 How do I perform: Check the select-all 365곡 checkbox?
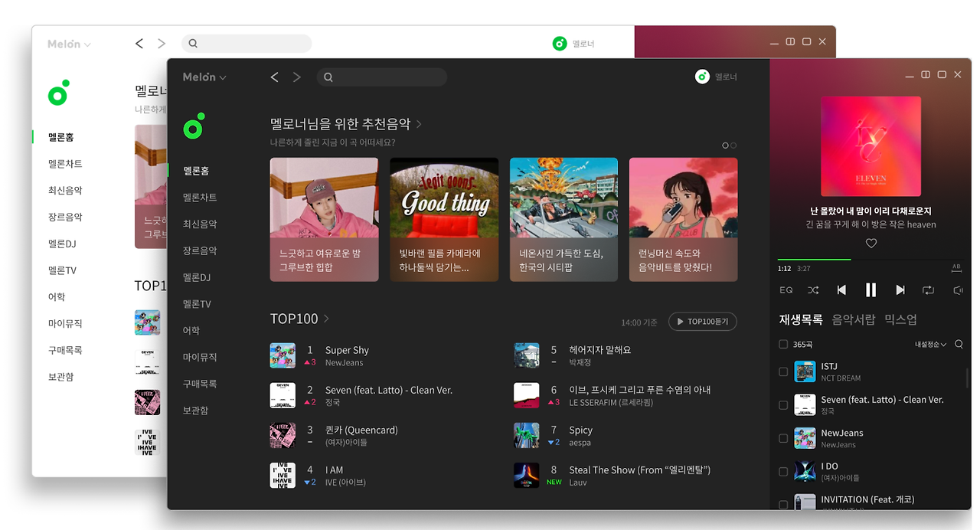coord(783,345)
